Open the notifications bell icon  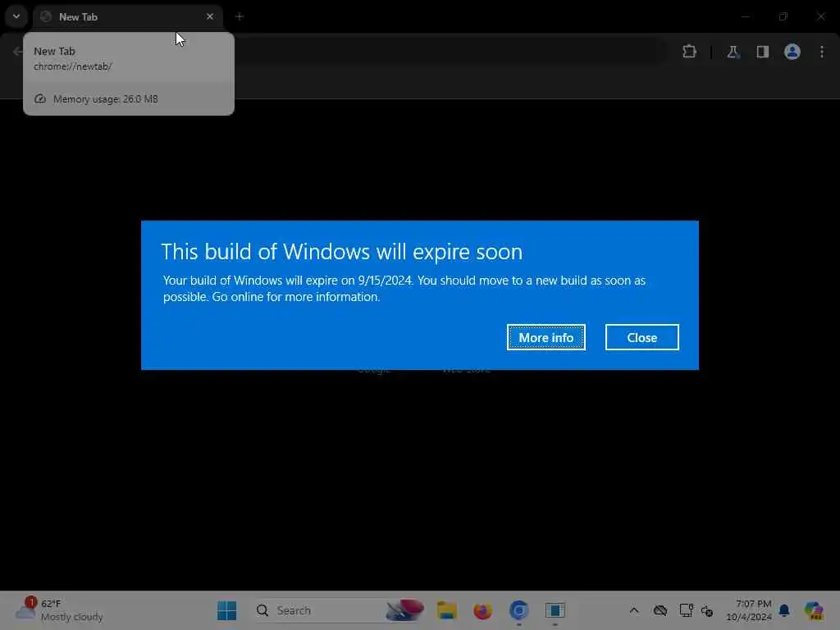(784, 610)
